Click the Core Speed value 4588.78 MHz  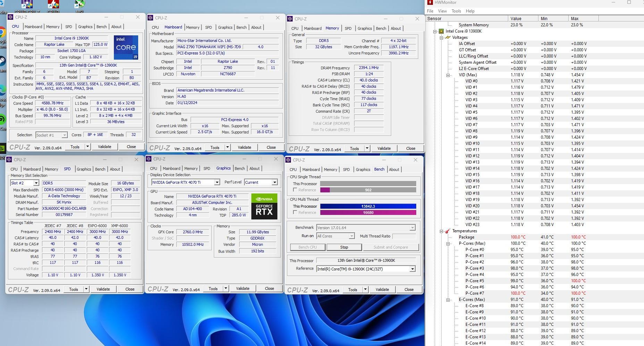pos(53,103)
